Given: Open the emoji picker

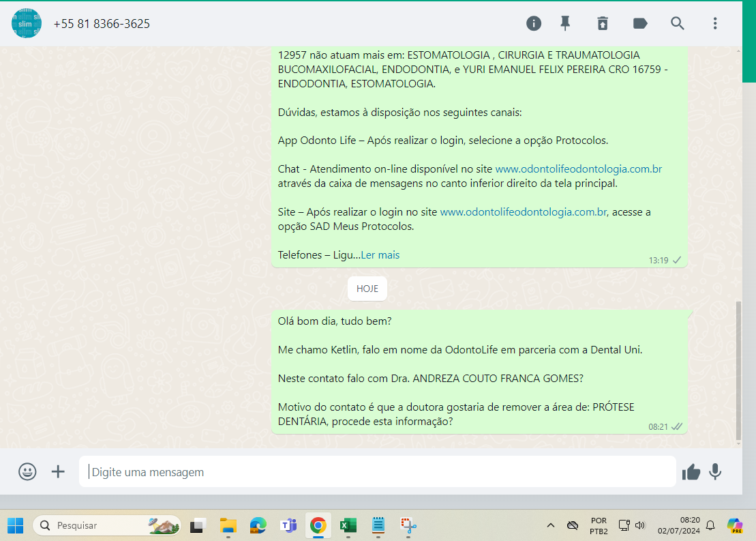Looking at the screenshot, I should pyautogui.click(x=27, y=471).
